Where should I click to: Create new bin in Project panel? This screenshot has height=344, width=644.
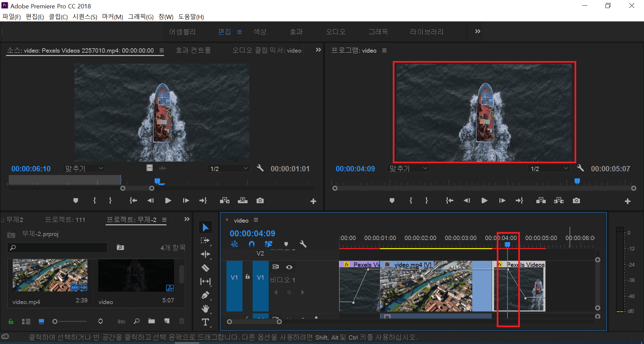tap(152, 321)
